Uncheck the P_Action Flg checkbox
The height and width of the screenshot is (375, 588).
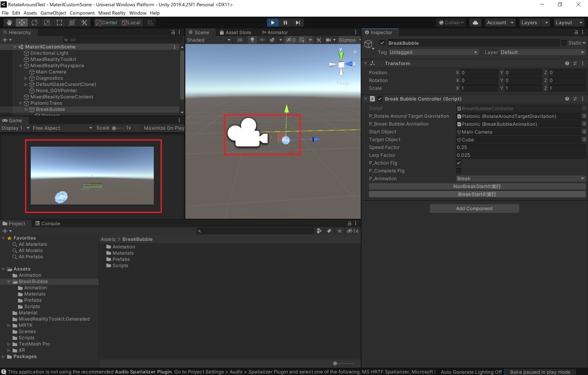pyautogui.click(x=459, y=163)
